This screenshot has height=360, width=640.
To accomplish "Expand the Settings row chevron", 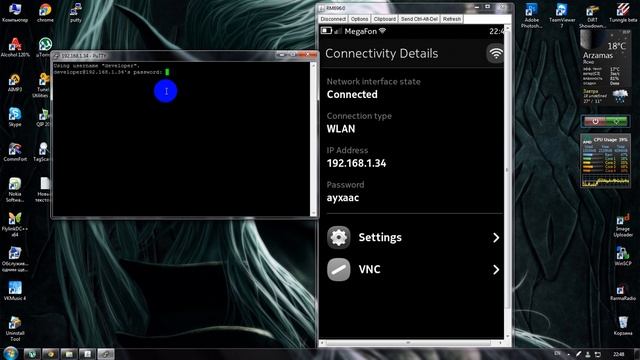I will (496, 238).
